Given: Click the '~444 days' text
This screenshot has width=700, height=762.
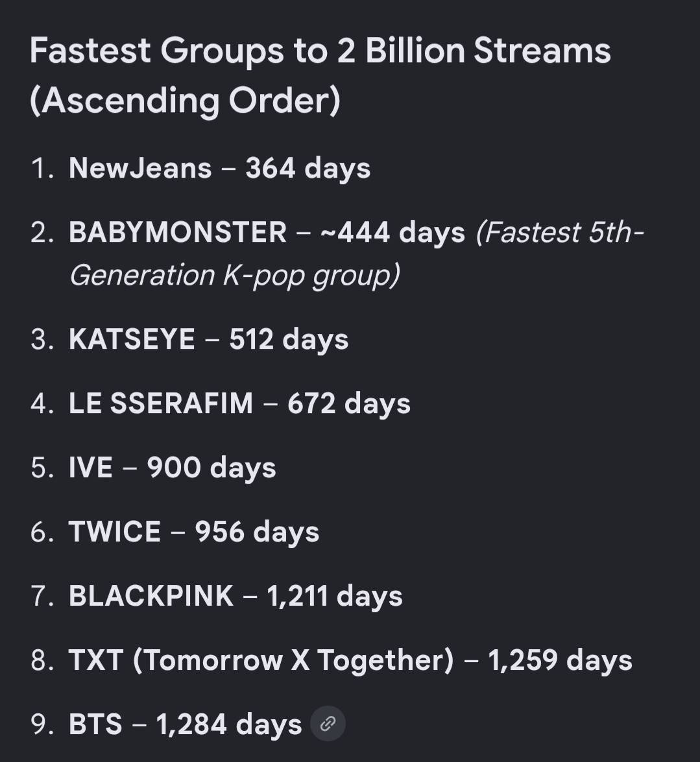Looking at the screenshot, I should pos(392,232).
